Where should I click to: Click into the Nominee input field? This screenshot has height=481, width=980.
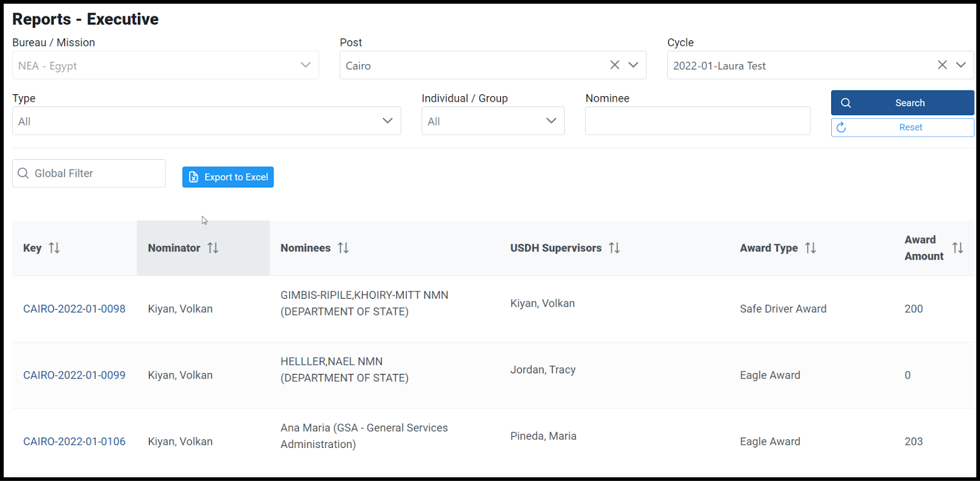point(698,121)
